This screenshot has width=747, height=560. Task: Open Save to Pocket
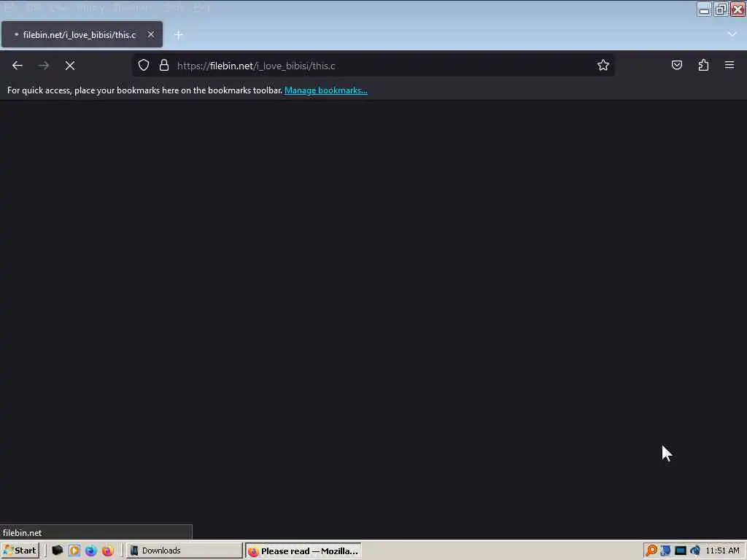pos(676,65)
